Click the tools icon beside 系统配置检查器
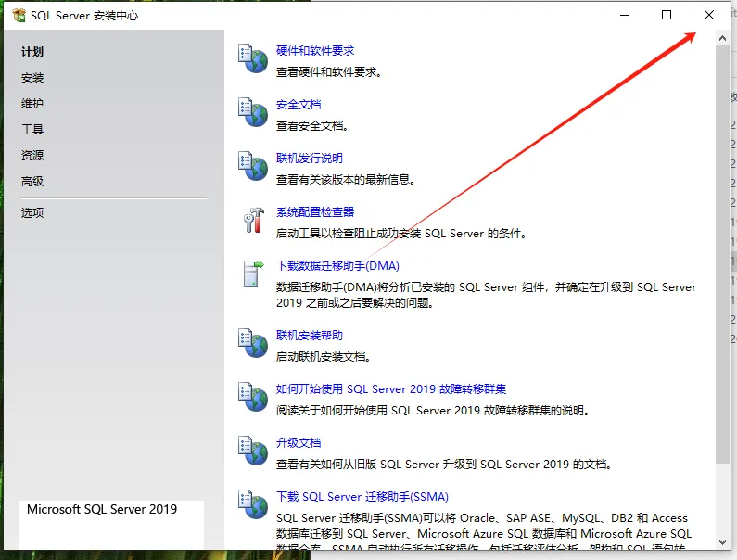This screenshot has width=737, height=560. pos(254,220)
